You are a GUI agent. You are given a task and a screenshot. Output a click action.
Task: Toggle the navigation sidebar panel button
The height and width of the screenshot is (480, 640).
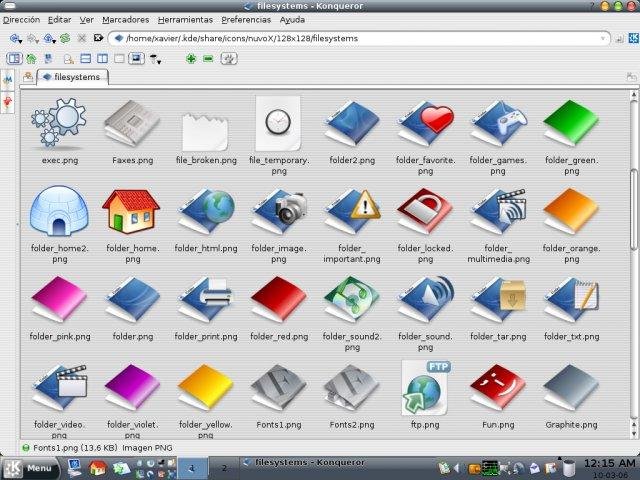pyautogui.click(x=14, y=59)
